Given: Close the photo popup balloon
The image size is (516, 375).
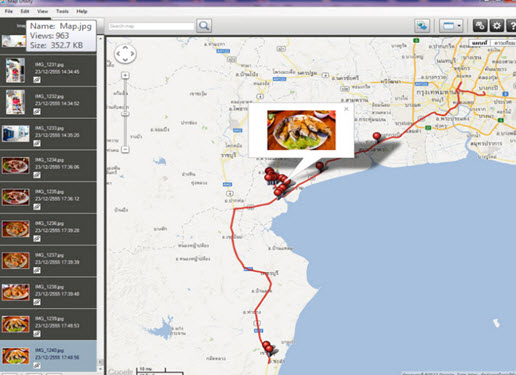Looking at the screenshot, I should pyautogui.click(x=346, y=109).
